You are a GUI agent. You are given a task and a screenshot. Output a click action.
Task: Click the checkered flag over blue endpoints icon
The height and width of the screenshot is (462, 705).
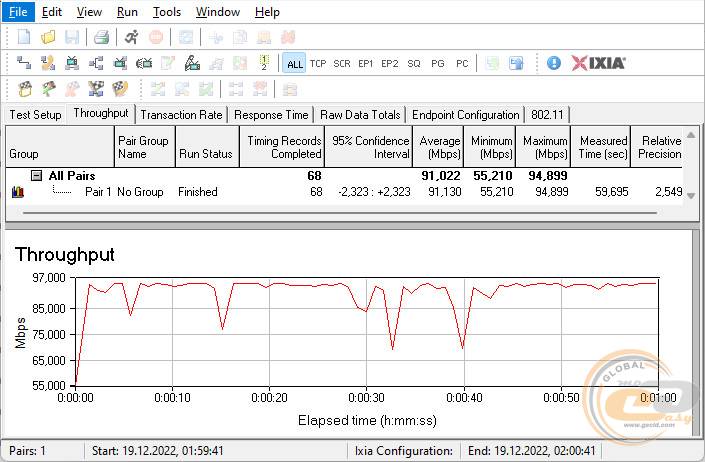point(96,89)
